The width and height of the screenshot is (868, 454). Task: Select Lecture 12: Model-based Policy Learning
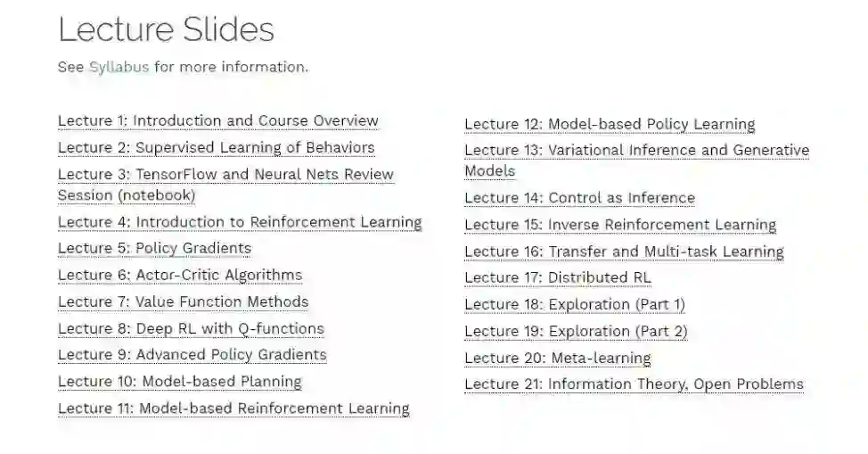[610, 125]
